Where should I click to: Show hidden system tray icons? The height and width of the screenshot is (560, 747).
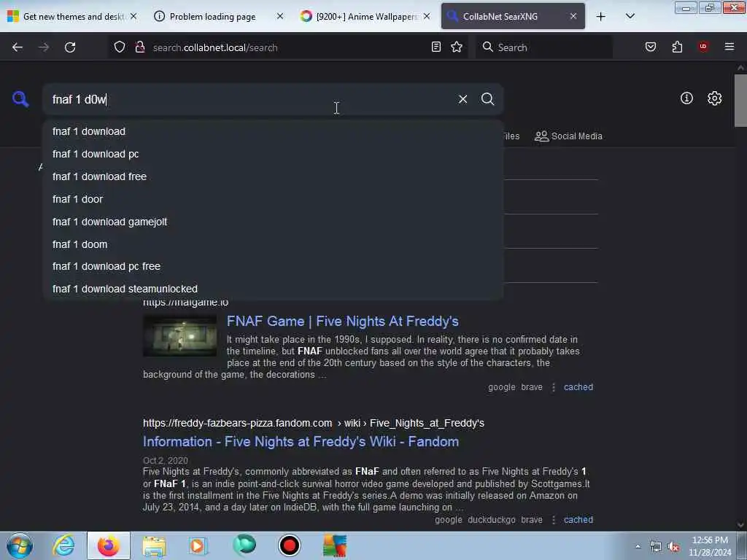pos(638,546)
